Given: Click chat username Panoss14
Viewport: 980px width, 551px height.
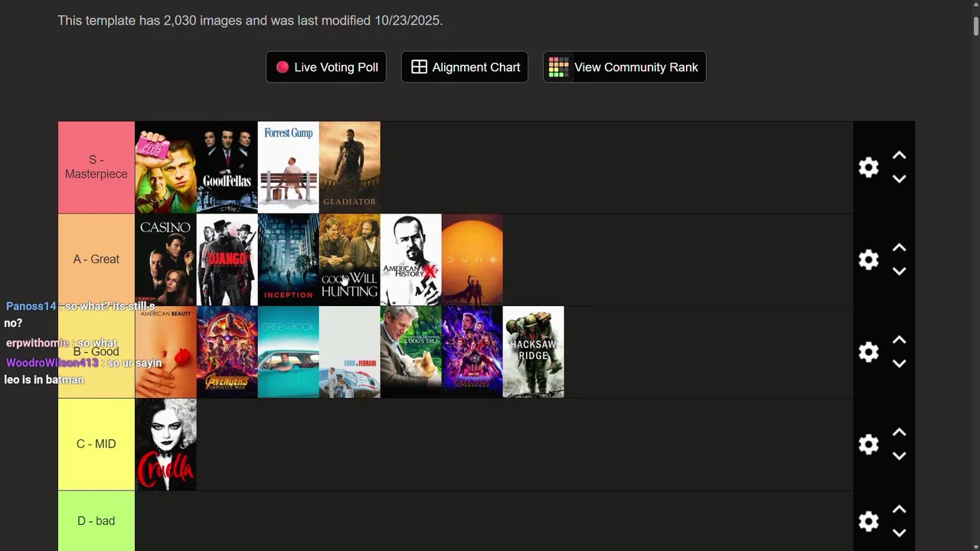Looking at the screenshot, I should pos(31,306).
